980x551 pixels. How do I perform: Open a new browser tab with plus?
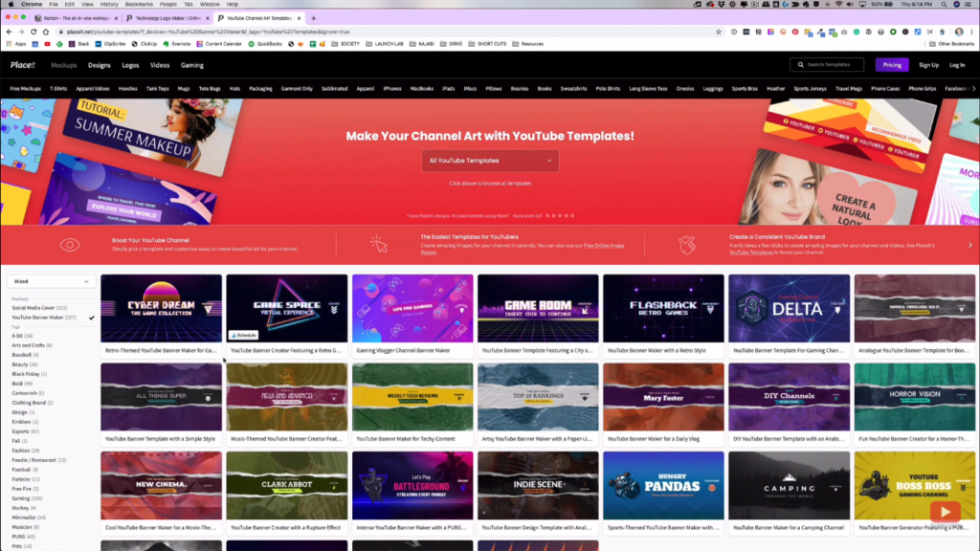(x=314, y=18)
